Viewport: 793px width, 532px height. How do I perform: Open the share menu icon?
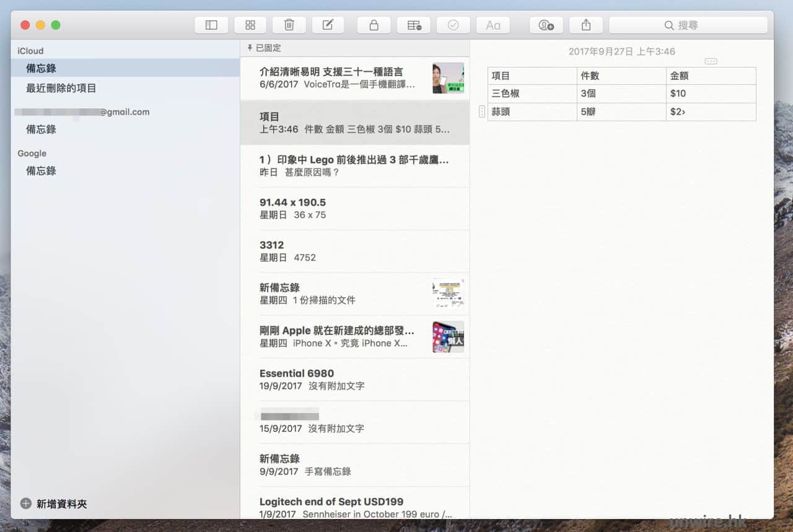coord(586,25)
